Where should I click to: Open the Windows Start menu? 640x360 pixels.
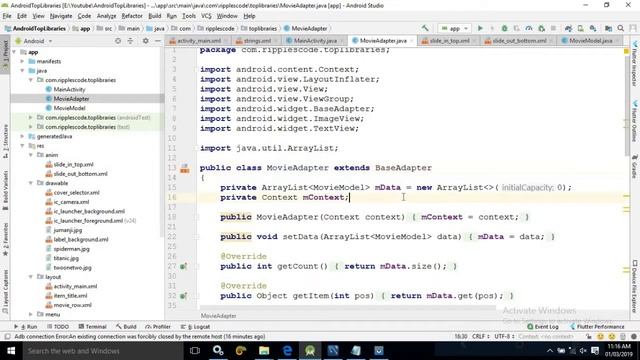point(11,351)
